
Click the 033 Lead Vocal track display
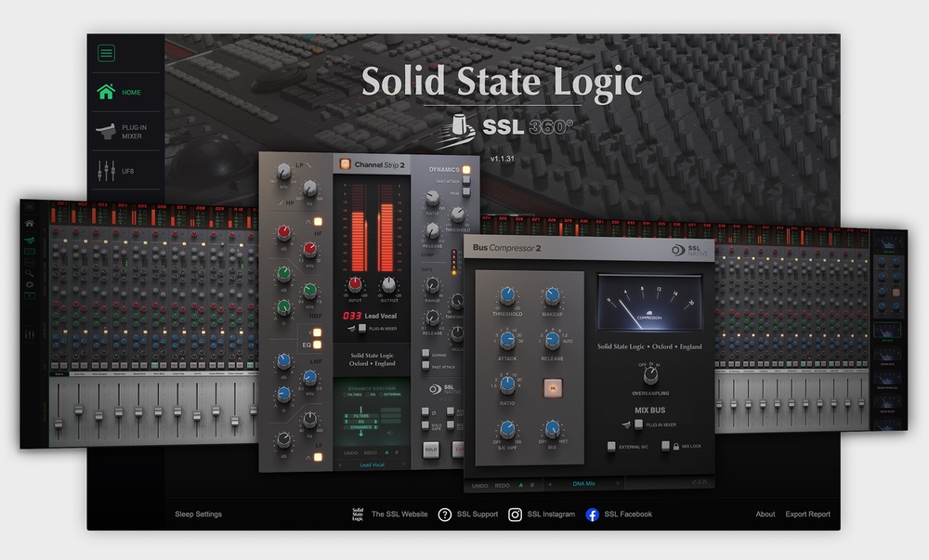point(371,316)
